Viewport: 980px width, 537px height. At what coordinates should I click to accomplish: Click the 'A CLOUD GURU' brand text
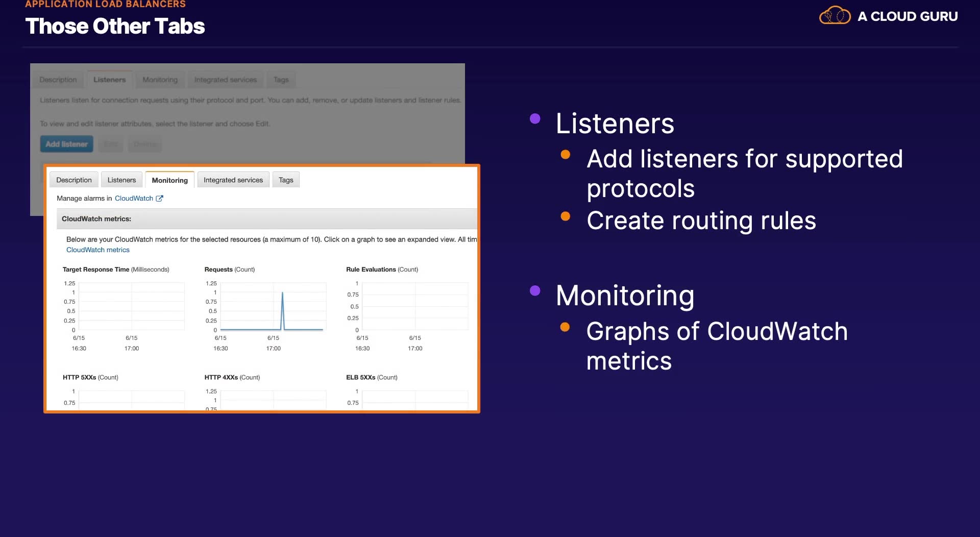click(x=908, y=16)
